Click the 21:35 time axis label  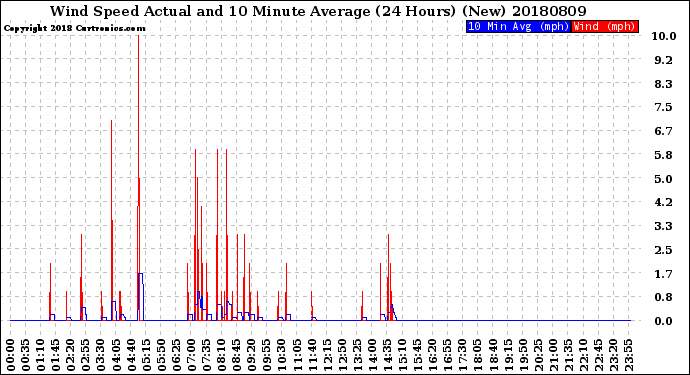(x=569, y=355)
